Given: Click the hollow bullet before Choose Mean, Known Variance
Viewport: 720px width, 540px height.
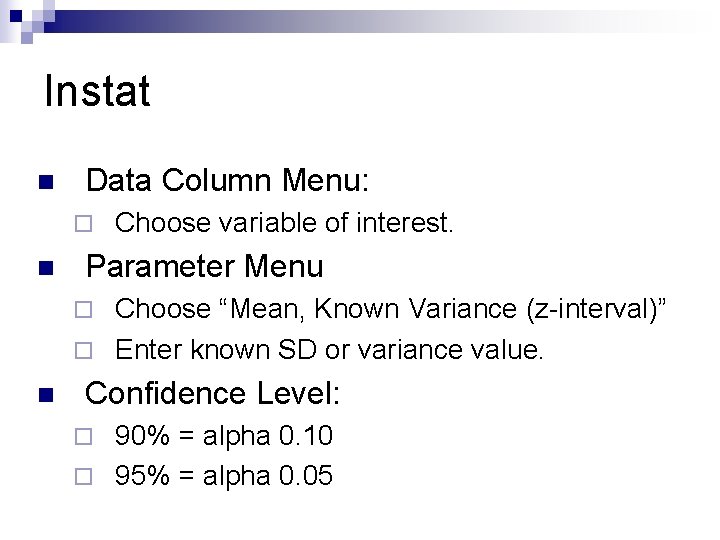Looking at the screenshot, I should click(86, 310).
